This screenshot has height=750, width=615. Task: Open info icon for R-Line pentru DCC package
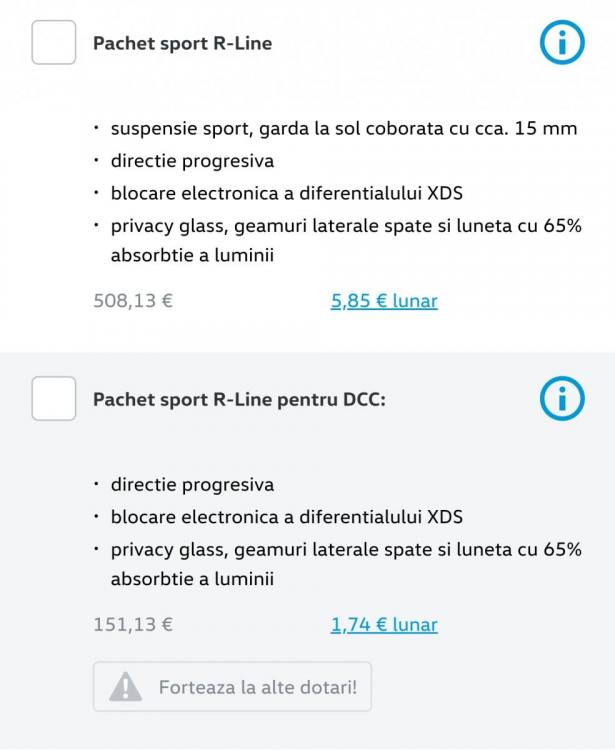point(561,399)
